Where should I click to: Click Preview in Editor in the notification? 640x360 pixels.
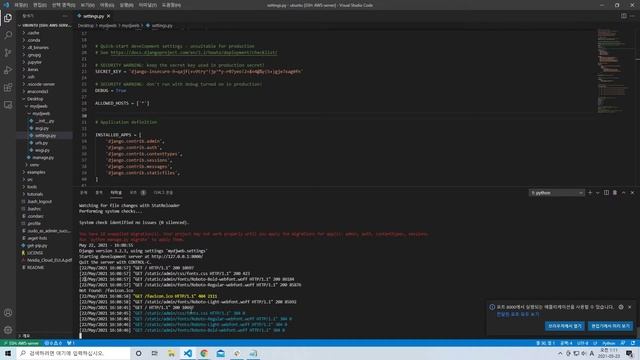coord(610,326)
